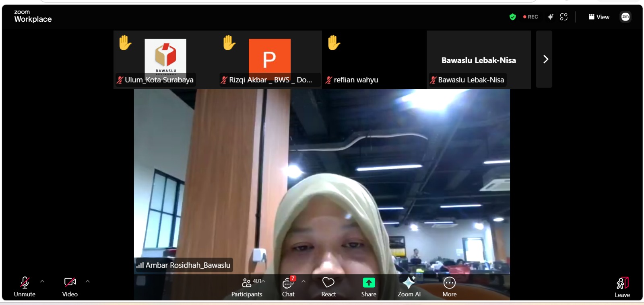Screen dimensions: 644x305
Task: Unmute the microphone
Action: point(25,287)
